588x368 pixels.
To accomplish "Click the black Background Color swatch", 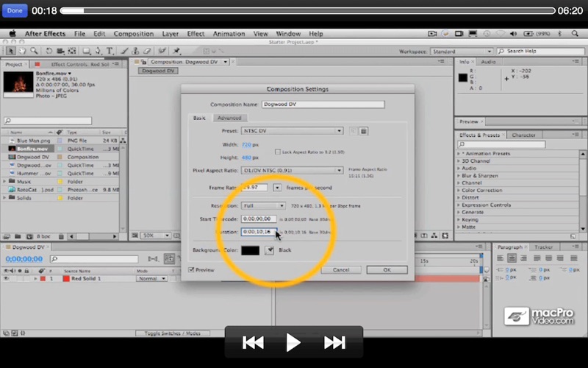I will click(x=250, y=250).
